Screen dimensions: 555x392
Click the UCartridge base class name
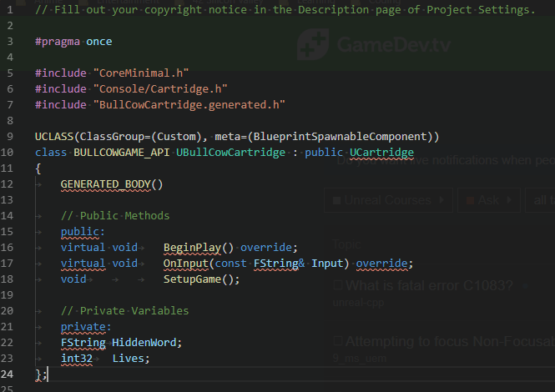pos(381,153)
